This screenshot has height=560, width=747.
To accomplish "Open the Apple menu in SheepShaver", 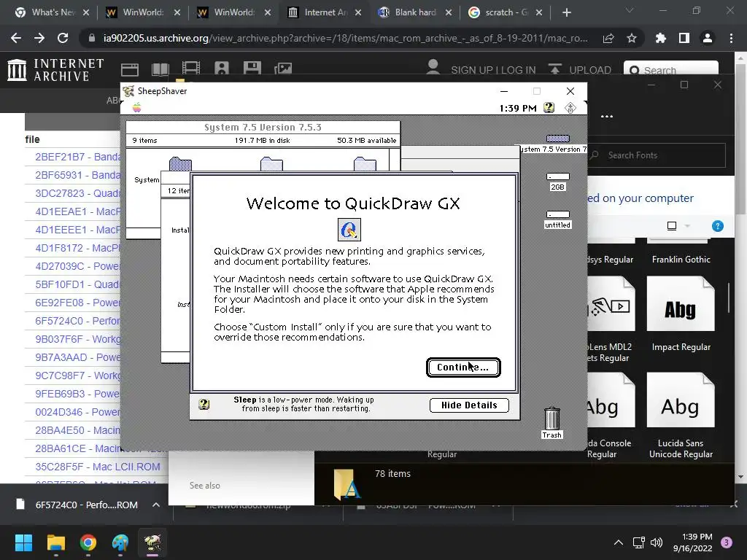I will click(x=136, y=108).
